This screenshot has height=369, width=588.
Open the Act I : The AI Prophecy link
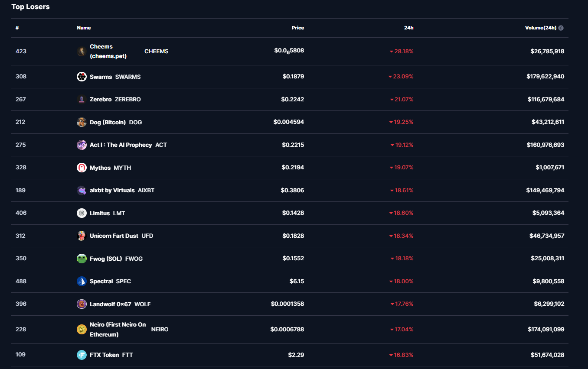pos(121,145)
